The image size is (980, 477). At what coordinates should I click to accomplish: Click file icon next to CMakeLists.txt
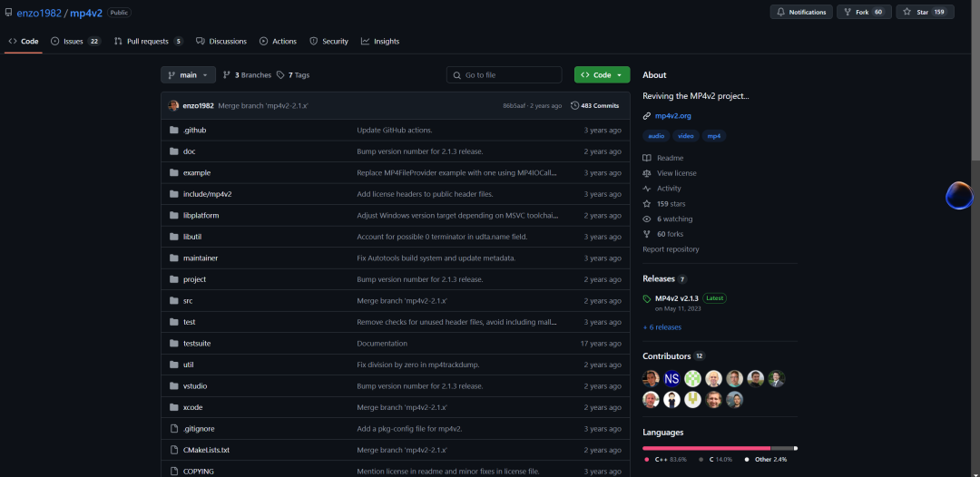click(x=174, y=450)
